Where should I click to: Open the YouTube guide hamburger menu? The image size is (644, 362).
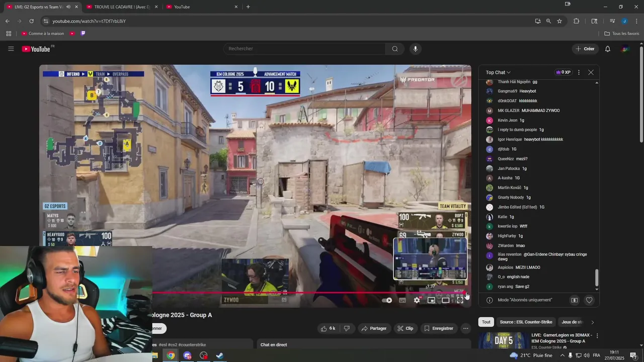pos(11,49)
